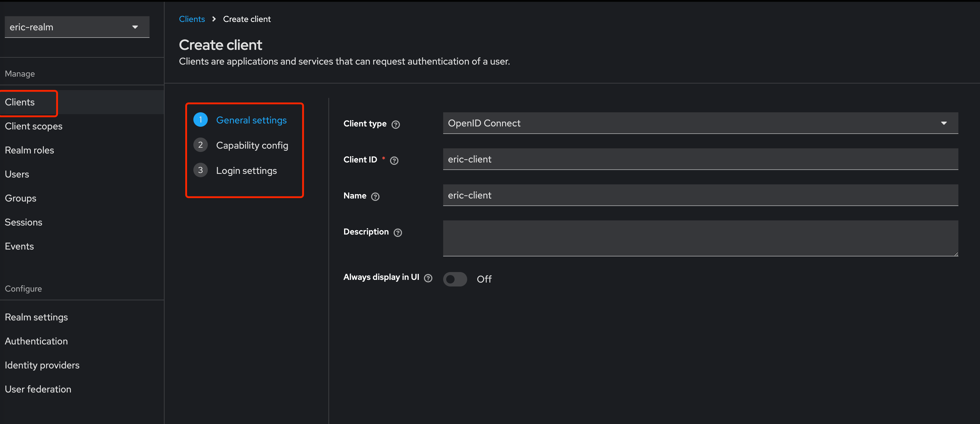Image resolution: width=980 pixels, height=424 pixels.
Task: Click the Off label beside the switch
Action: 484,279
